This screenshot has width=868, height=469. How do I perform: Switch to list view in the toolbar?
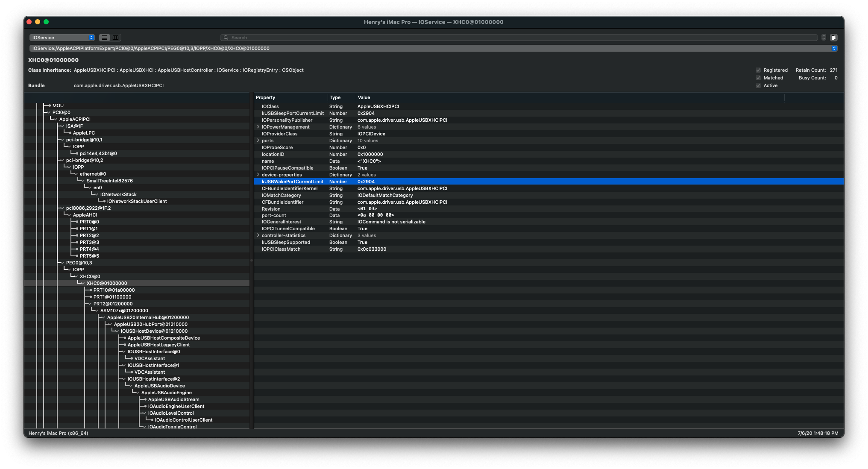[104, 38]
